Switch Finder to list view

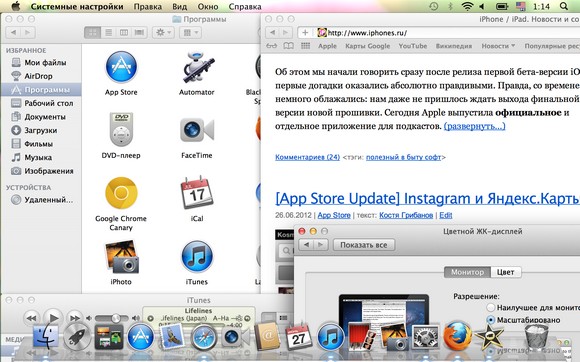(x=108, y=33)
